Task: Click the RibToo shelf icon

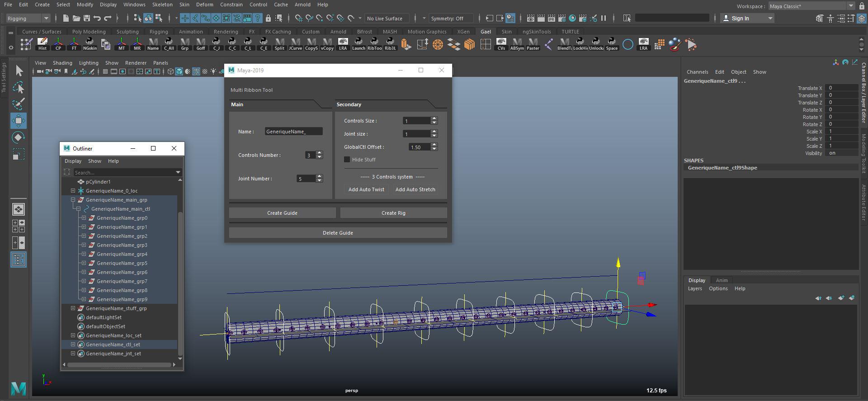Action: coord(374,44)
